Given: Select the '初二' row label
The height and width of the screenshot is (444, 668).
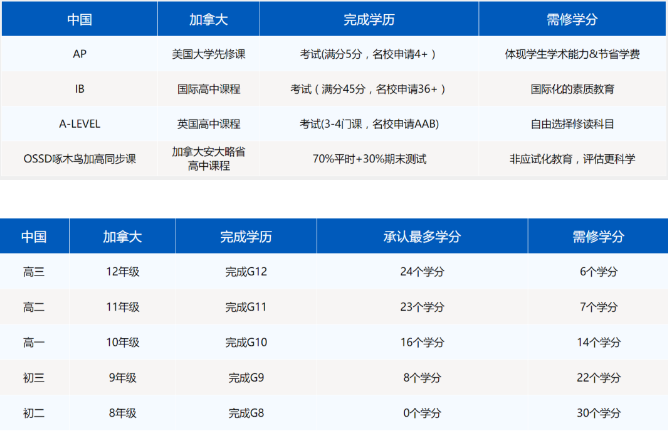Looking at the screenshot, I should [x=34, y=413].
